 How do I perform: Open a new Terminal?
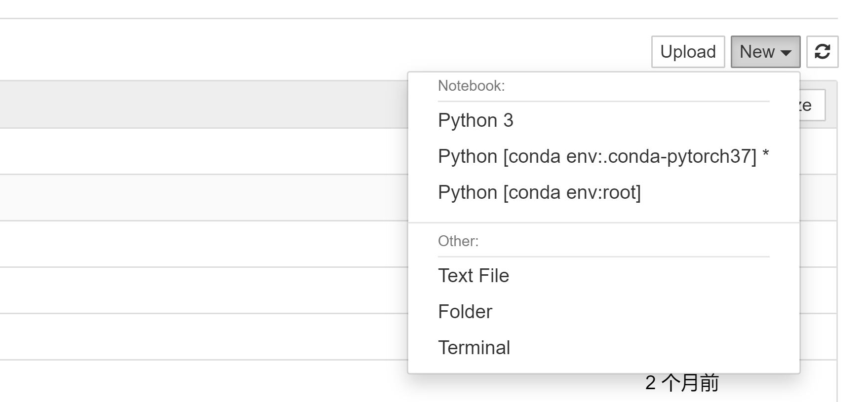click(x=474, y=348)
